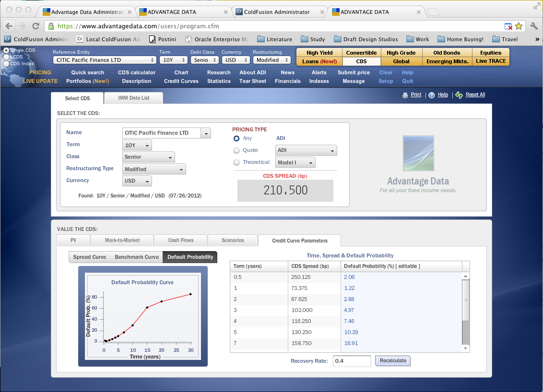Viewport: 543px width, 392px height.
Task: Click the printer icon beside Print
Action: (405, 95)
